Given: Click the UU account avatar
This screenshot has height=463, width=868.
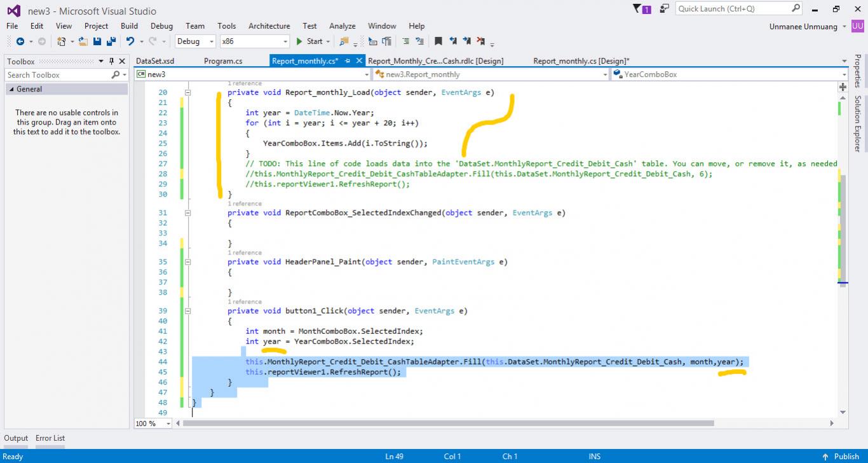Looking at the screenshot, I should (858, 26).
